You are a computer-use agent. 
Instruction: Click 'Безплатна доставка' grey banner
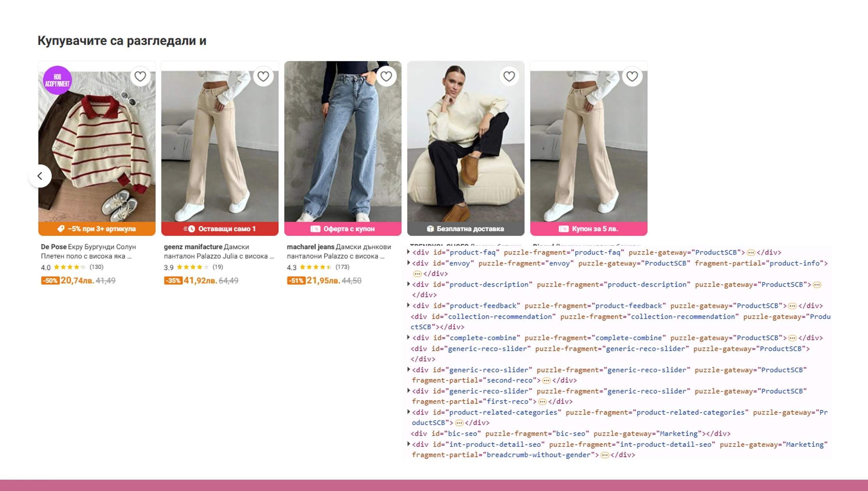coord(465,229)
